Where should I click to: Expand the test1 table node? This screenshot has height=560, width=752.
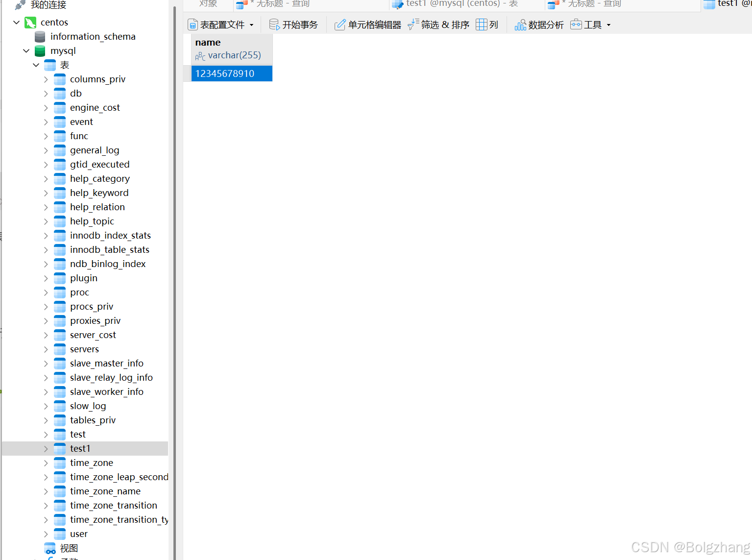coord(46,449)
